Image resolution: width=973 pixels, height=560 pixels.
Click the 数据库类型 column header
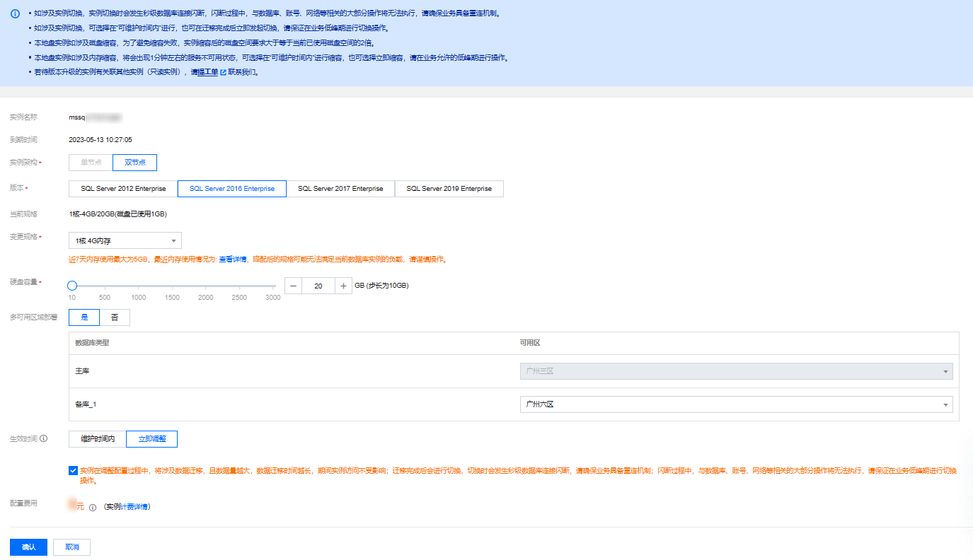(x=92, y=343)
